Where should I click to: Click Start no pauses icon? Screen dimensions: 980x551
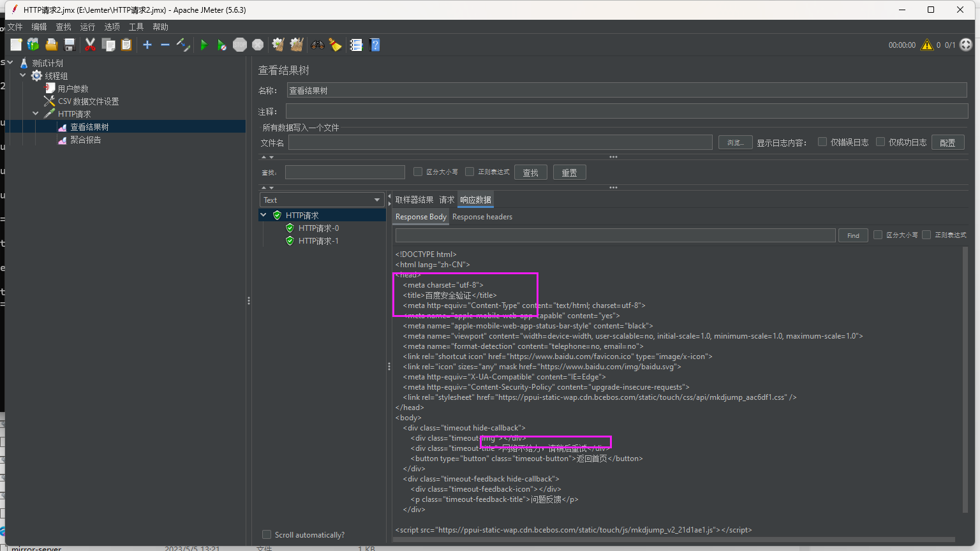(x=221, y=45)
